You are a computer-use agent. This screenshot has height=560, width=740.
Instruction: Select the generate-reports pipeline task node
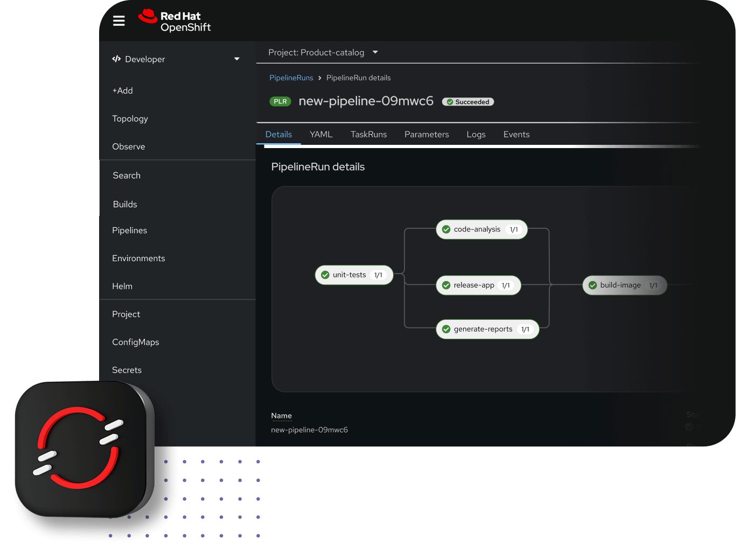coord(486,329)
